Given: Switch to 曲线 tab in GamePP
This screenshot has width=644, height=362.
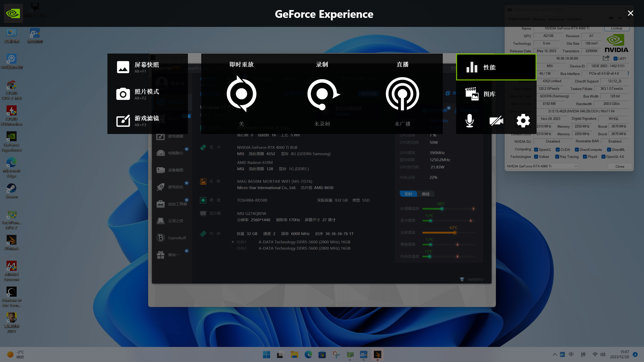Looking at the screenshot, I should tap(426, 194).
